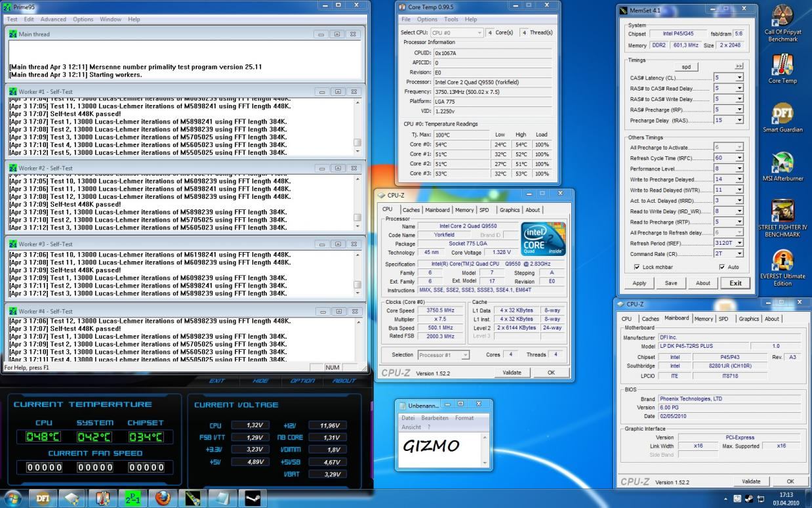Image resolution: width=812 pixels, height=508 pixels.
Task: Switch to Notepad taskbar icon
Action: pos(223,498)
